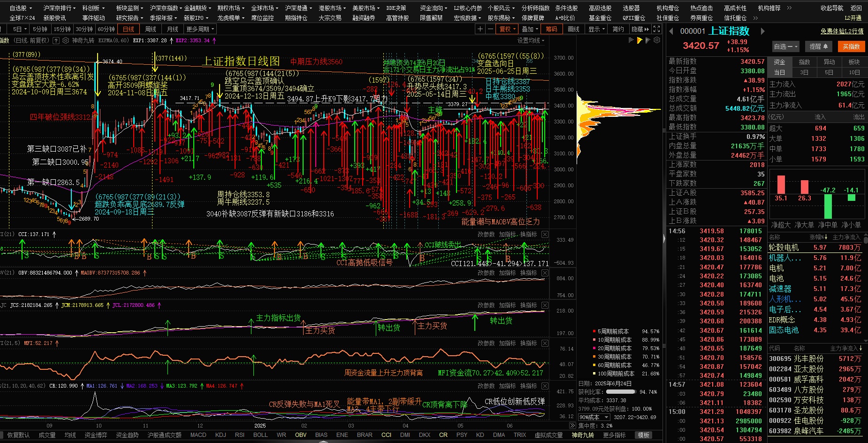Click 改参数 in the CCI panel

point(486,234)
